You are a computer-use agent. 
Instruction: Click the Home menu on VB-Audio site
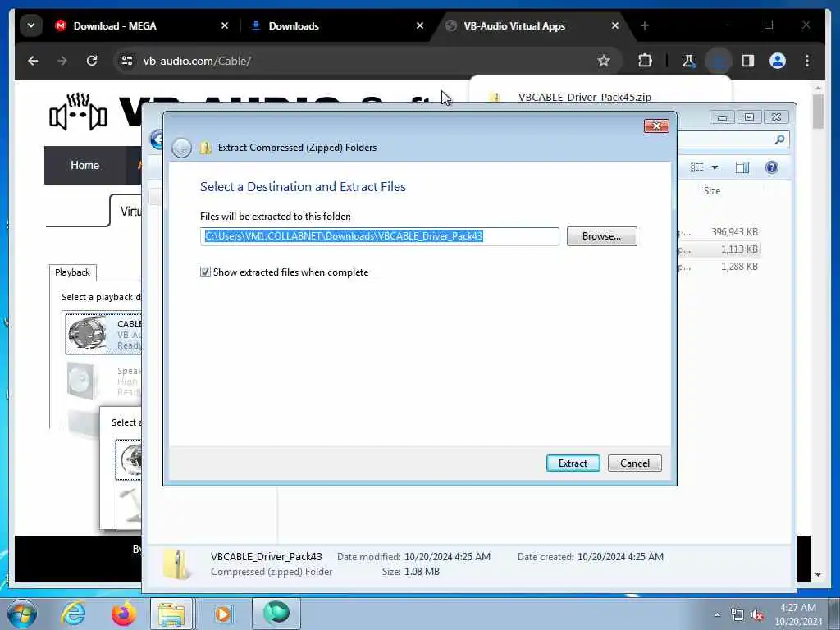click(84, 165)
